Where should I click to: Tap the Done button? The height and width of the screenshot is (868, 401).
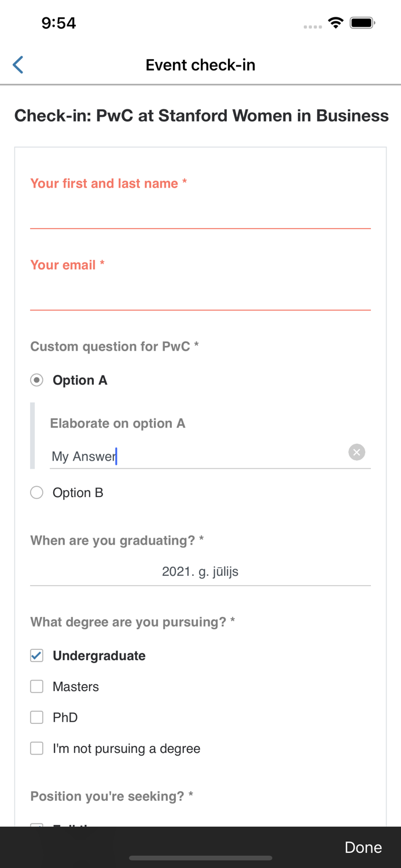363,847
